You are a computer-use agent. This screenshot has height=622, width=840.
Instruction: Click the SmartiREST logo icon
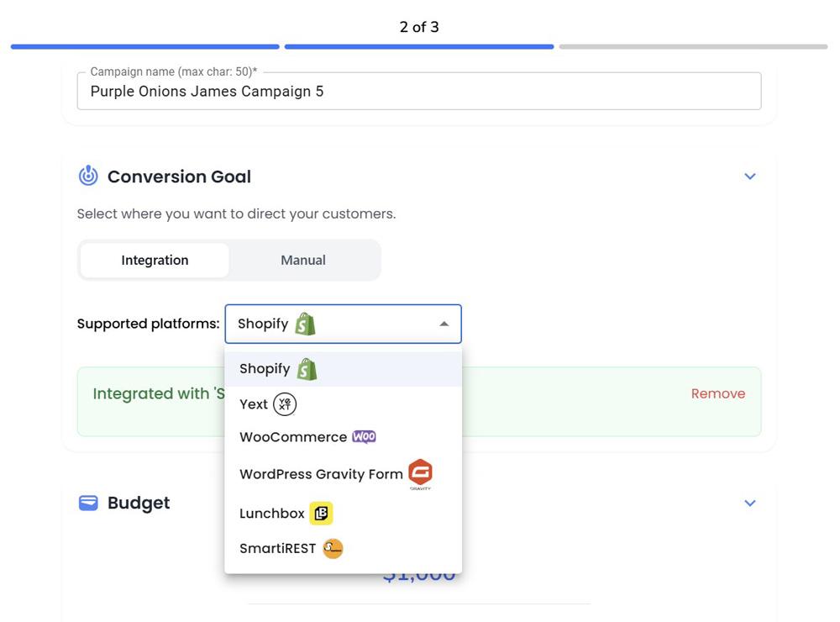pyautogui.click(x=333, y=549)
